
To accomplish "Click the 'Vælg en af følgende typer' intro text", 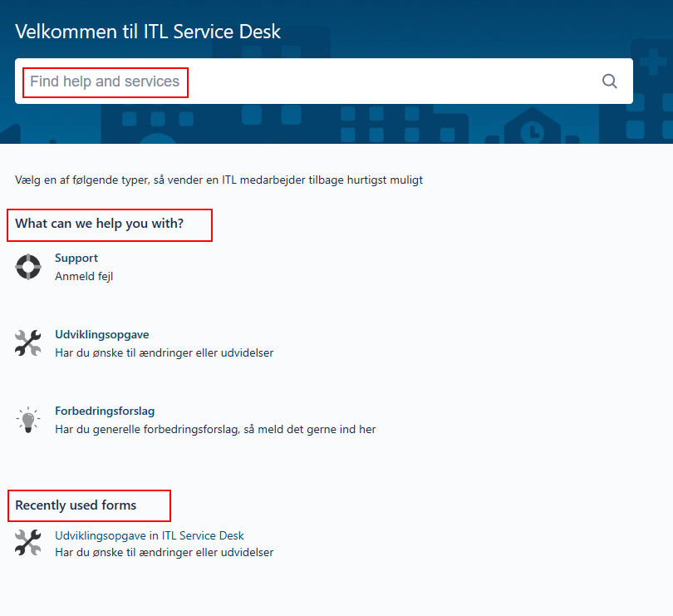I will pos(219,180).
